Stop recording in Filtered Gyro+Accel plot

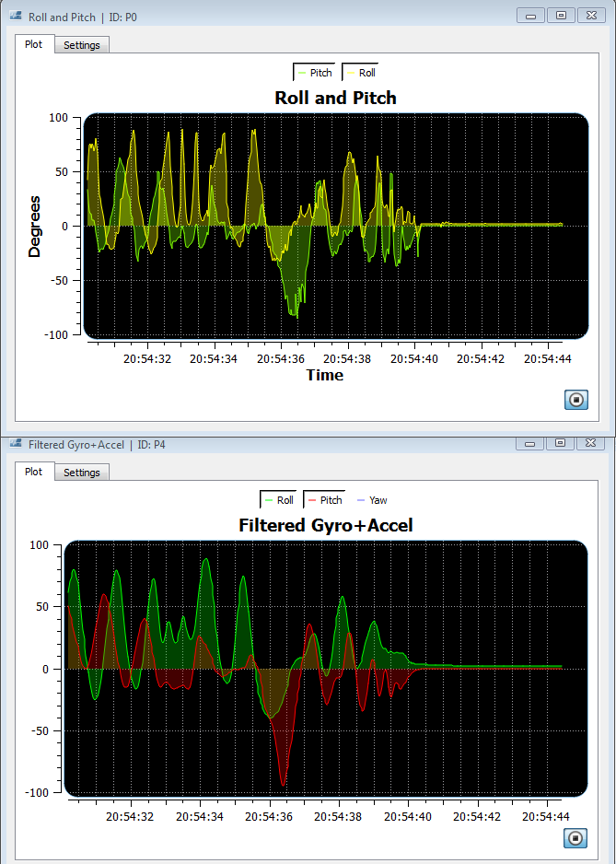coord(575,838)
